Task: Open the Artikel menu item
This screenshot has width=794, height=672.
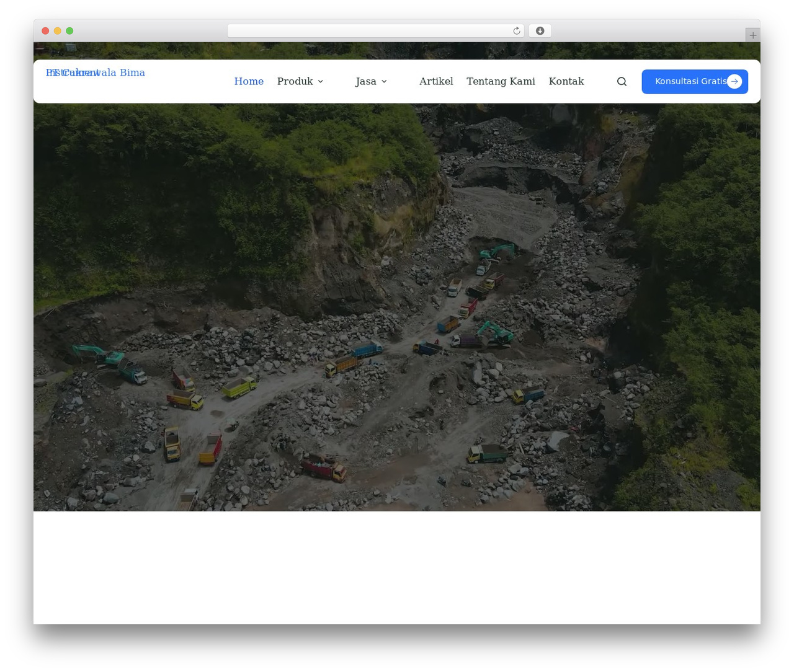Action: 436,81
